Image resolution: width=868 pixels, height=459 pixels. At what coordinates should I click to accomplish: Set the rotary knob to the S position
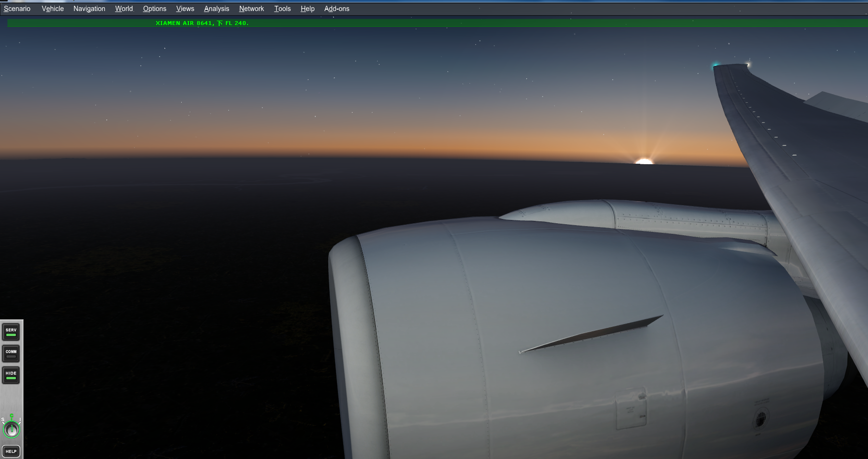point(3,419)
